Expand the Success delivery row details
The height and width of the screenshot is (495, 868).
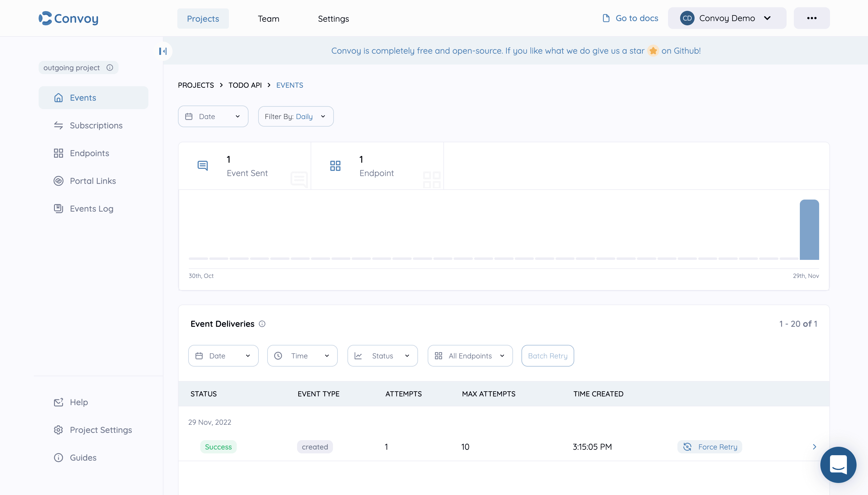(x=815, y=447)
